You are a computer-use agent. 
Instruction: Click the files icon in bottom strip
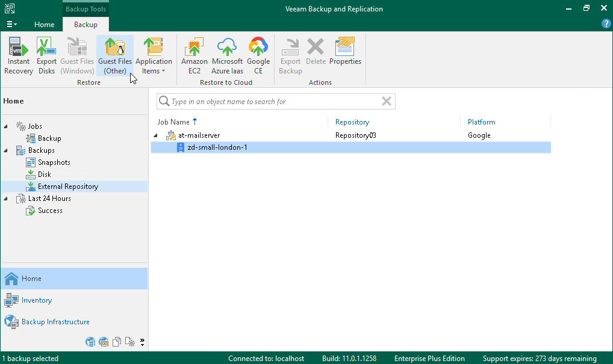coord(116,342)
